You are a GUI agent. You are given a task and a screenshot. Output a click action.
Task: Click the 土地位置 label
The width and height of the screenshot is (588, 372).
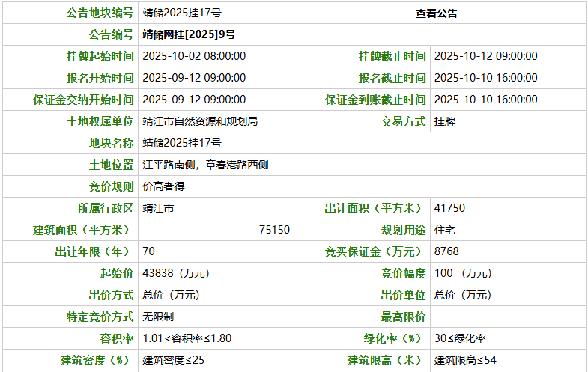[112, 165]
